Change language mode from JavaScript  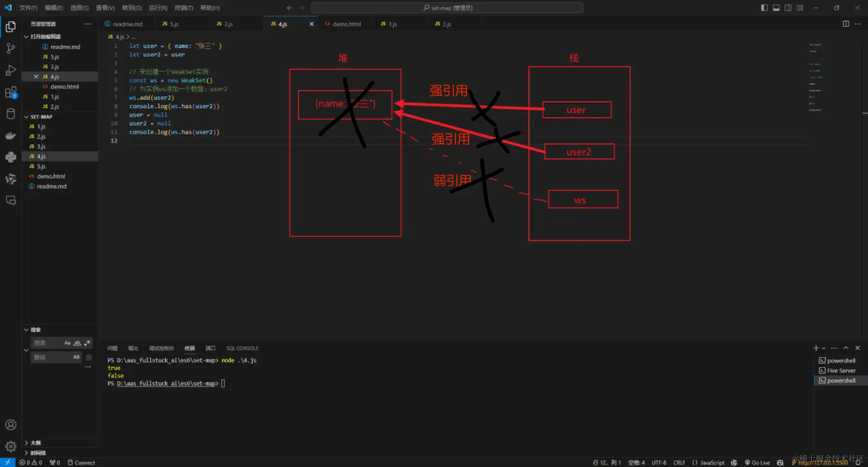coord(712,462)
